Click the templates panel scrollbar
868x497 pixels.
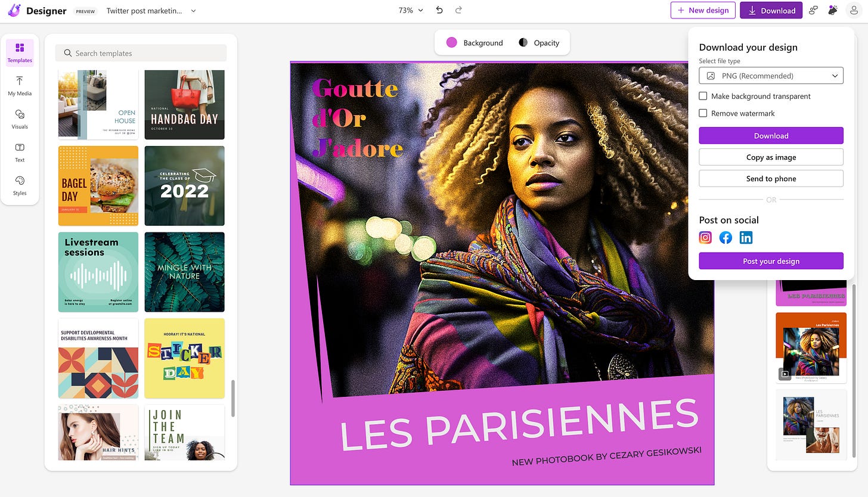tap(232, 399)
